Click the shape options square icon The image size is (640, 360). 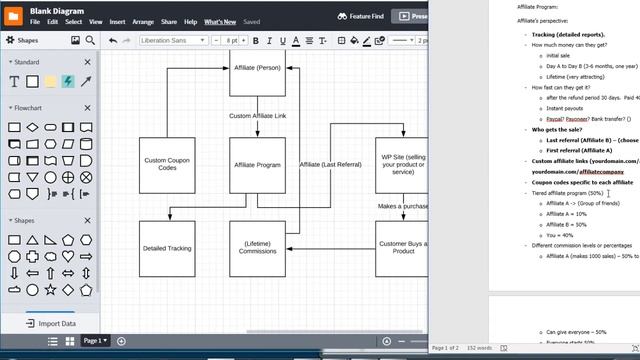pos(341,40)
